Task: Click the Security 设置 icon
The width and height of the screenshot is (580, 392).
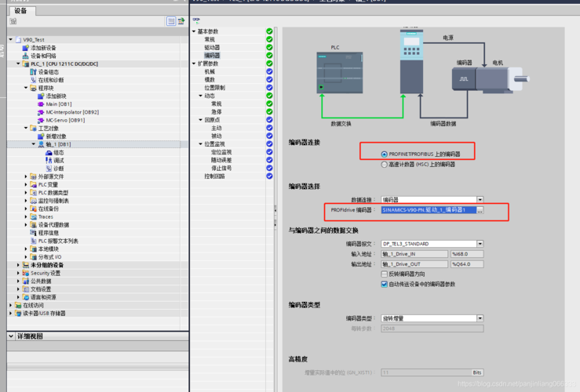Action: point(26,273)
